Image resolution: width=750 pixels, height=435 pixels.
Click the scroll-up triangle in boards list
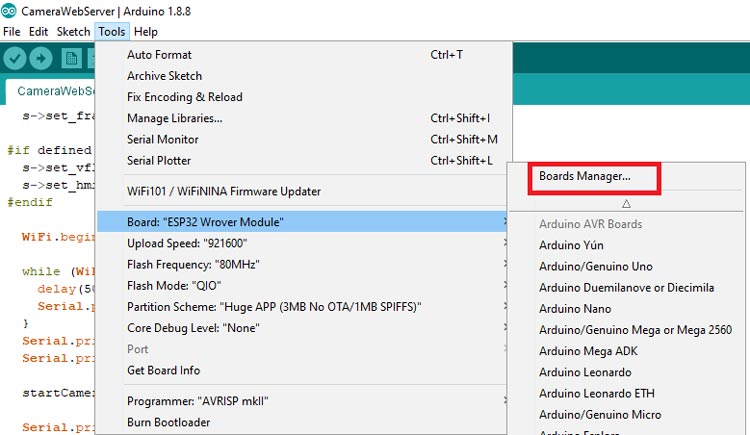tap(626, 204)
